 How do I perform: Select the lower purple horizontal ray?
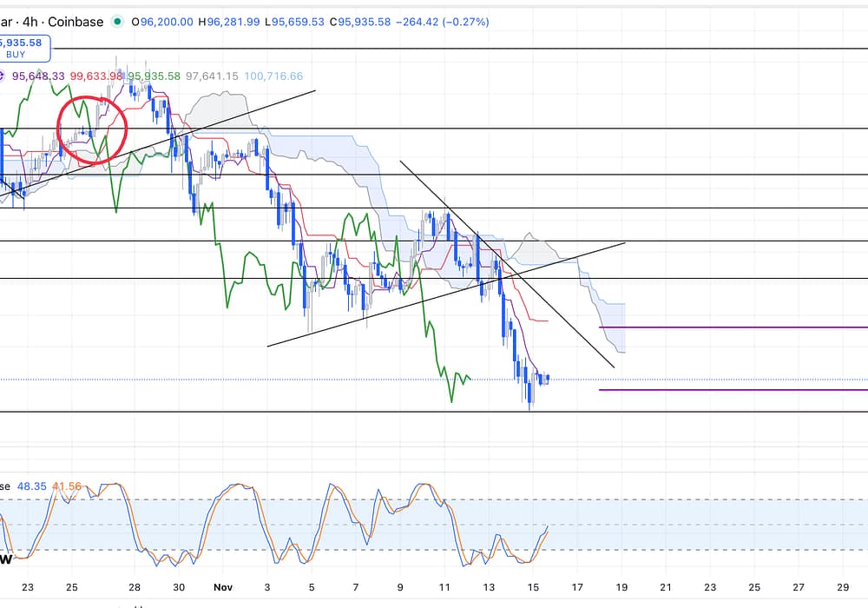733,390
